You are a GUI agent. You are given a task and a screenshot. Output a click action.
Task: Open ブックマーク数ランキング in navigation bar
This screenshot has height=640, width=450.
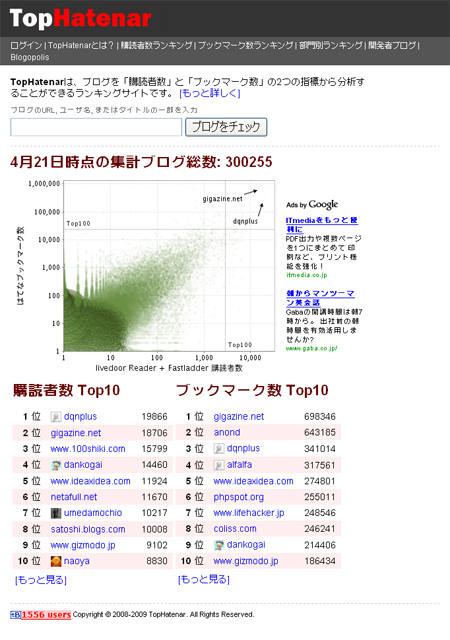click(x=245, y=45)
